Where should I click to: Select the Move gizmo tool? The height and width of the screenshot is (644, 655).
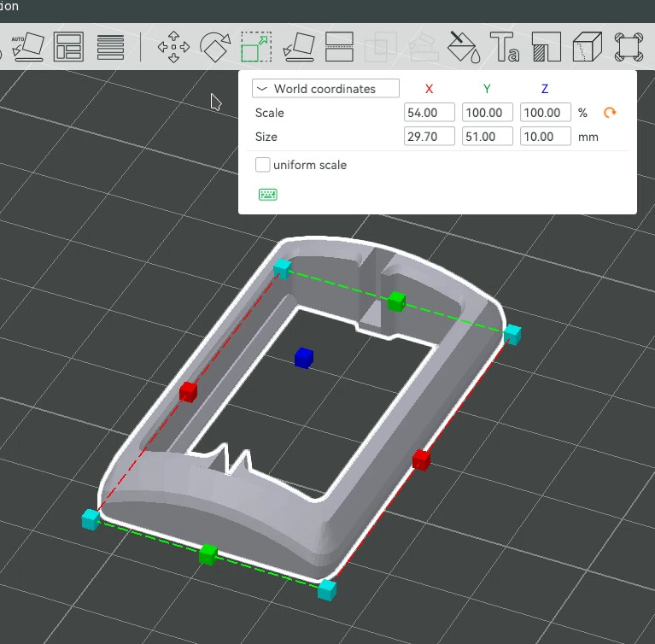click(x=174, y=46)
